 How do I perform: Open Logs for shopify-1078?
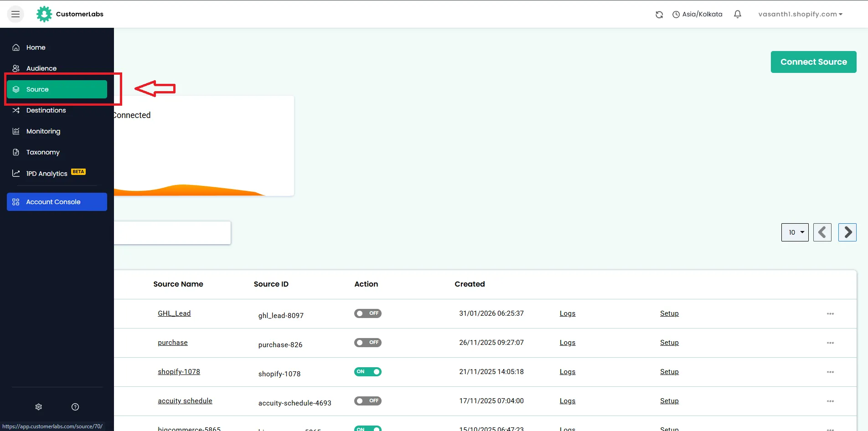568,372
